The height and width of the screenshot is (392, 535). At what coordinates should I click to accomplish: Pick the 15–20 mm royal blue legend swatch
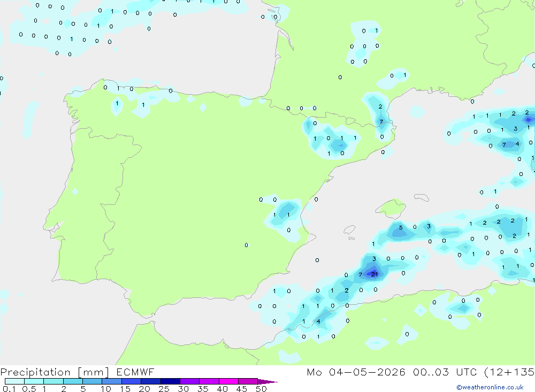[x=132, y=381]
